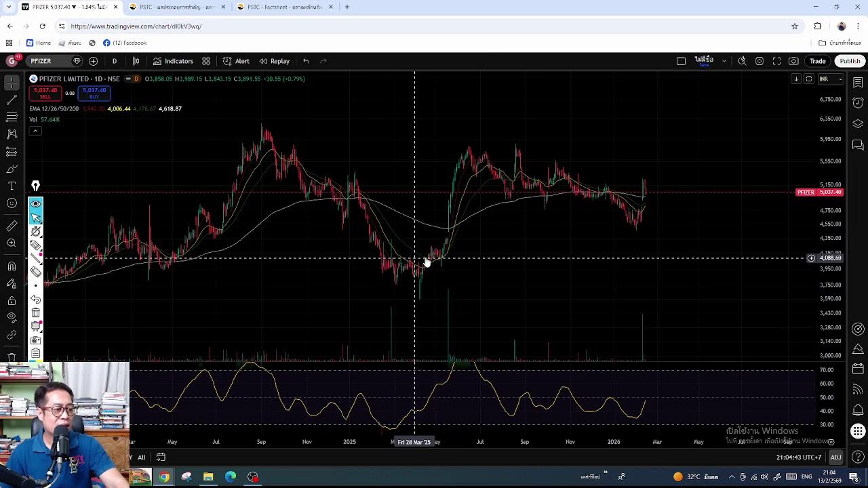
Task: Open the Facebook bookmark
Action: coord(125,43)
